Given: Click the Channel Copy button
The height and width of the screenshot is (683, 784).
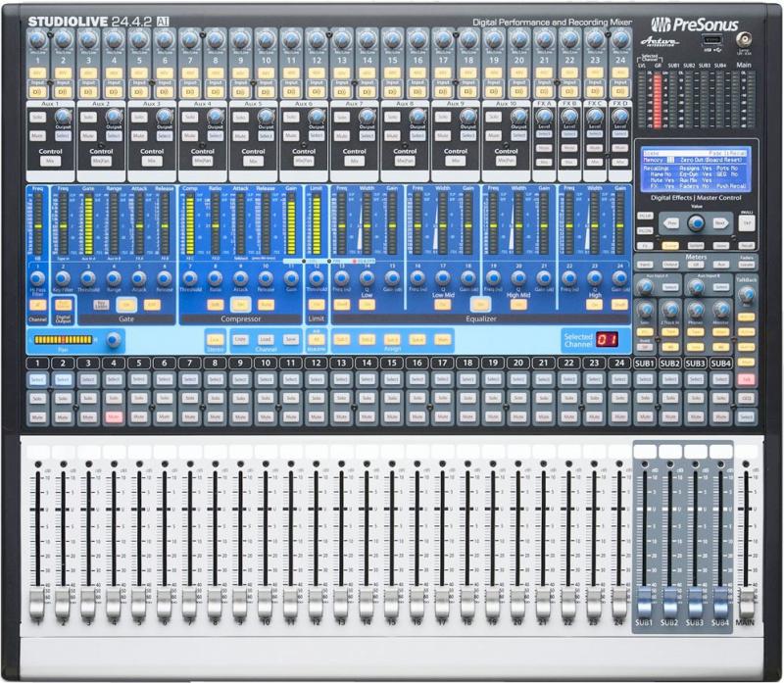Looking at the screenshot, I should (240, 339).
